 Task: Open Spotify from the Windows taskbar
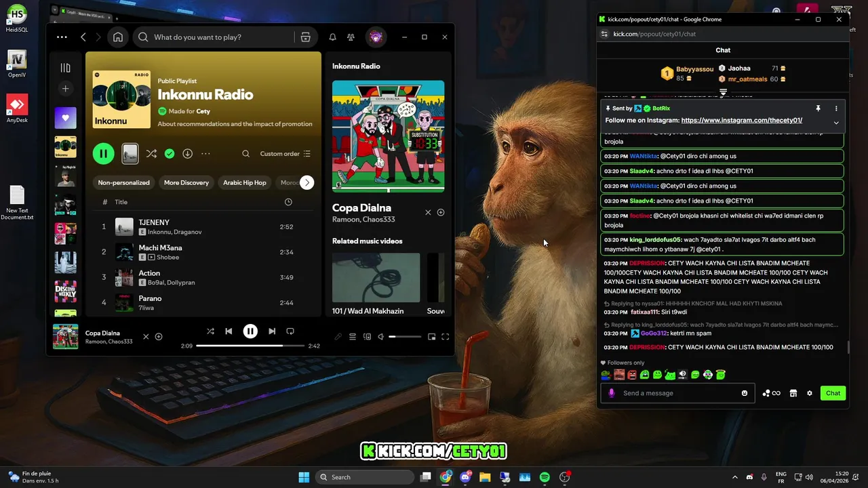pyautogui.click(x=545, y=477)
